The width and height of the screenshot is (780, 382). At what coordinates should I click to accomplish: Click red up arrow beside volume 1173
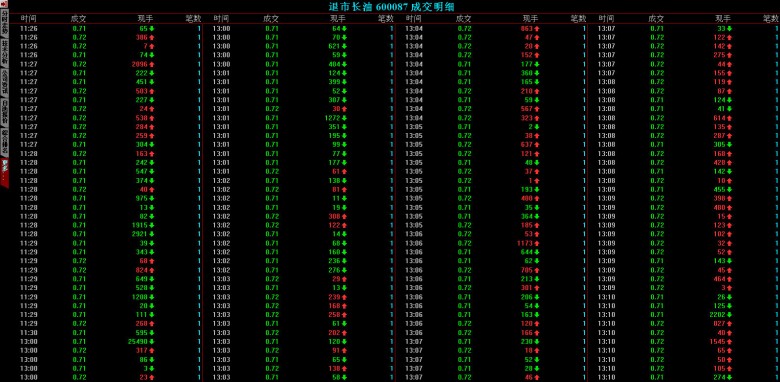click(537, 243)
